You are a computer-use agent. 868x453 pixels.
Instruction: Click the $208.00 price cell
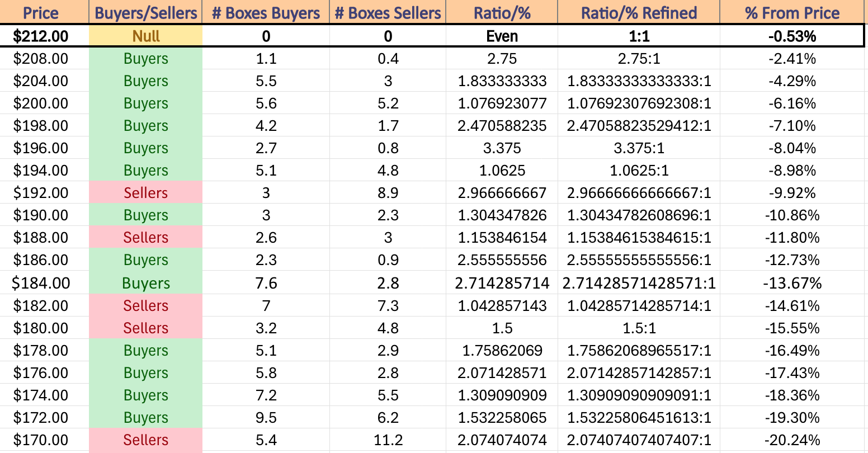45,58
